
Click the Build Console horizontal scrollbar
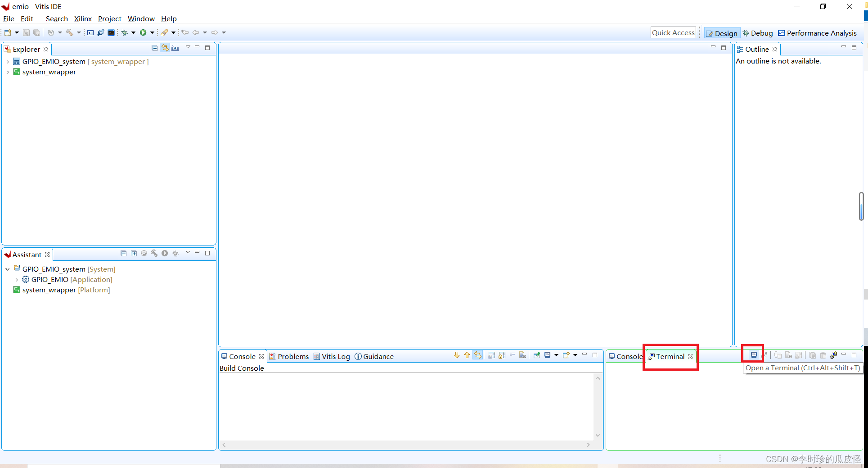pos(406,445)
